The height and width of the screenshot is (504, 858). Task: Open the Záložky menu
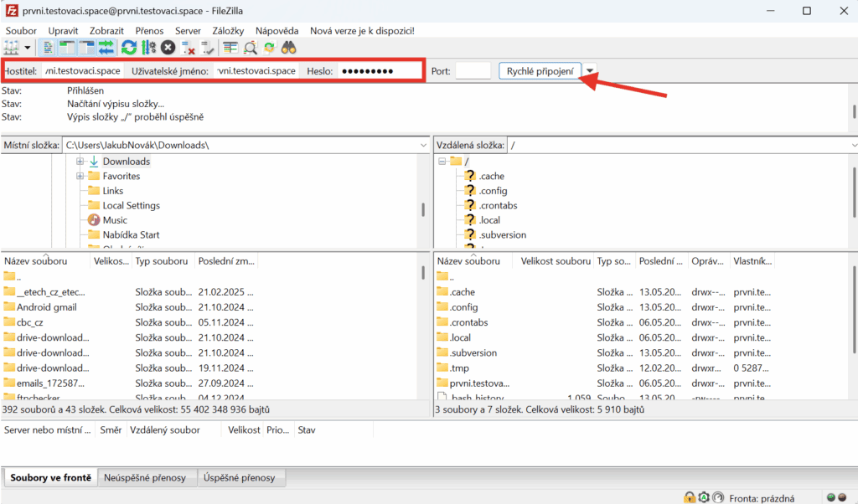228,31
